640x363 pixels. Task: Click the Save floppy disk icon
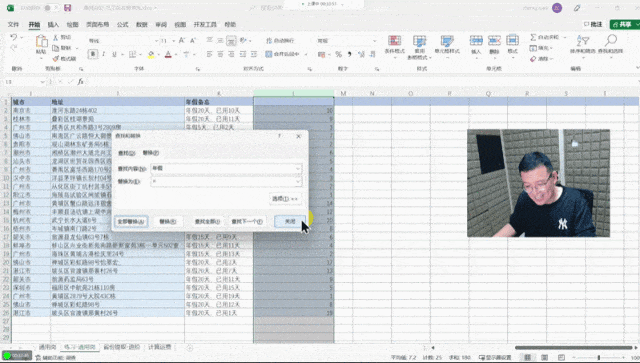68,8
